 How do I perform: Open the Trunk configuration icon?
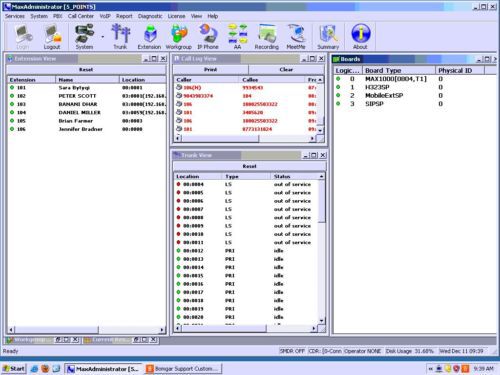click(x=120, y=37)
